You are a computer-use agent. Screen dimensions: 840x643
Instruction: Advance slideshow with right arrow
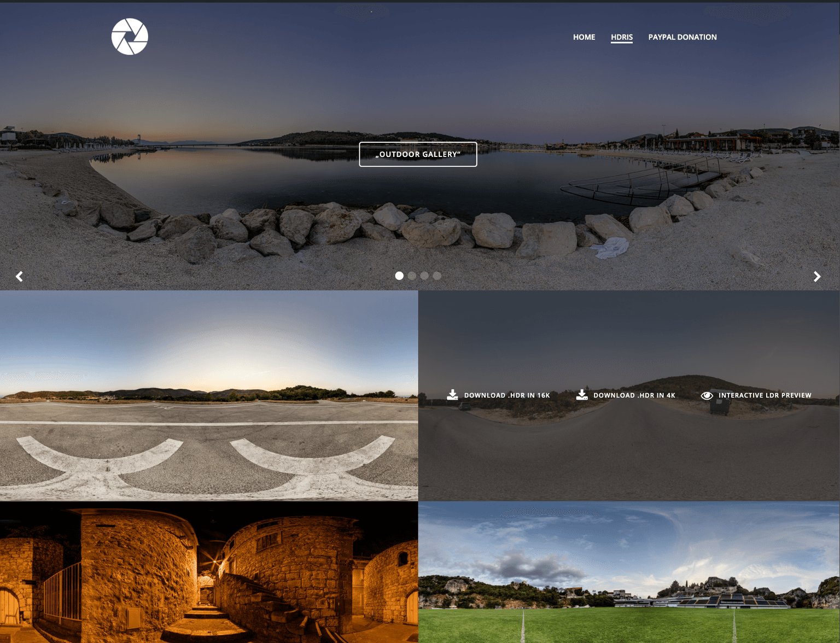click(817, 277)
